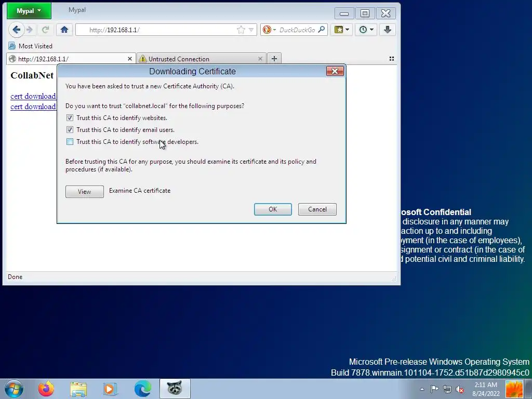Maximize the Mypal browser window
Viewport: 532px width, 399px height.
(x=365, y=14)
